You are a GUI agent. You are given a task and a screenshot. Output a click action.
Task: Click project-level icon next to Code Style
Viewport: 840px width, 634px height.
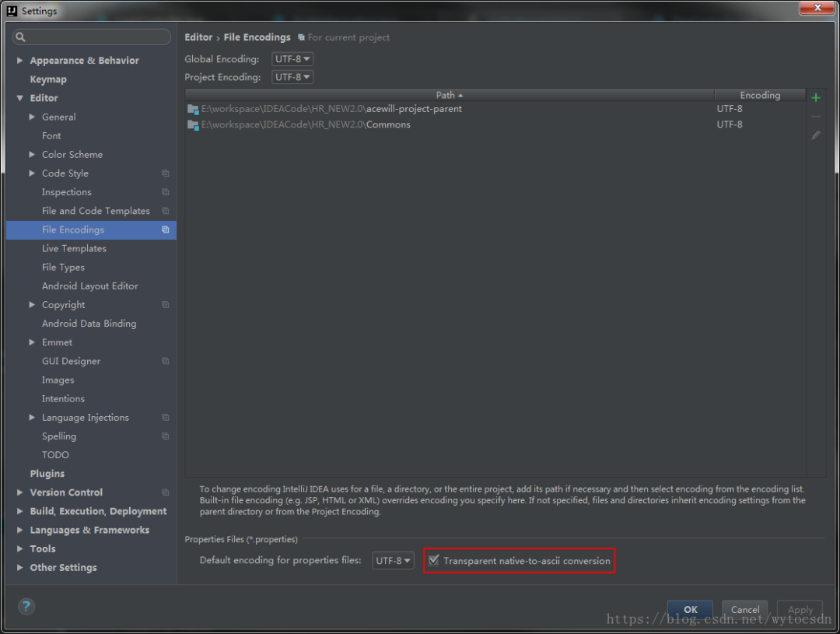(165, 173)
